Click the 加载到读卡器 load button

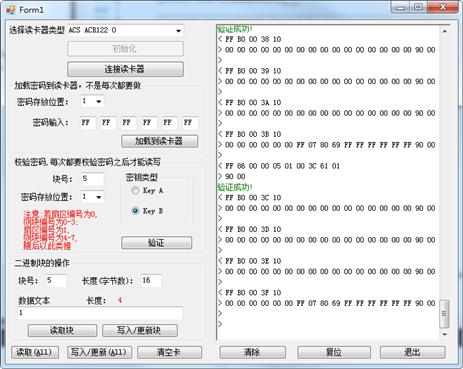(x=159, y=141)
